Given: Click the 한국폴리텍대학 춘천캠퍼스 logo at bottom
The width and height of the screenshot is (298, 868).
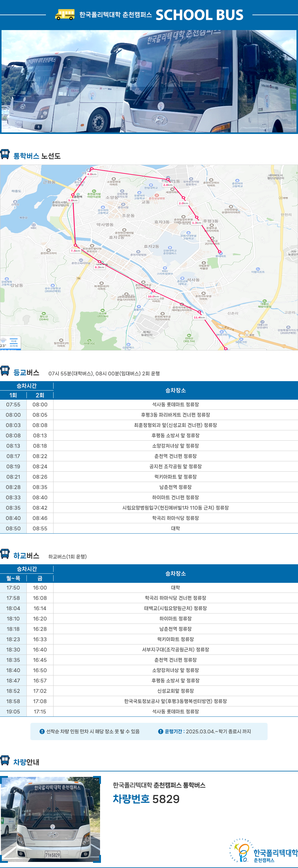Looking at the screenshot, I should pos(264,850).
